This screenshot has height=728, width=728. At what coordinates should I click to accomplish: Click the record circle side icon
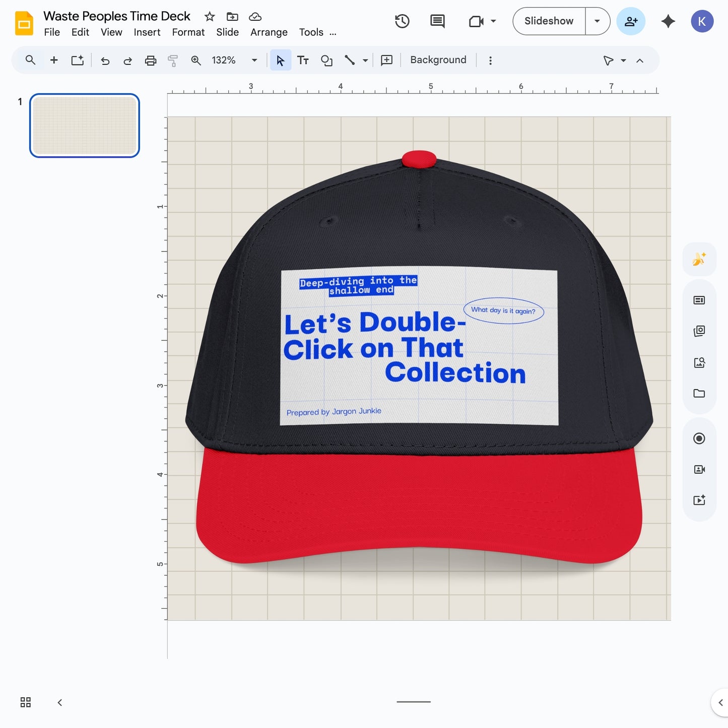click(699, 438)
